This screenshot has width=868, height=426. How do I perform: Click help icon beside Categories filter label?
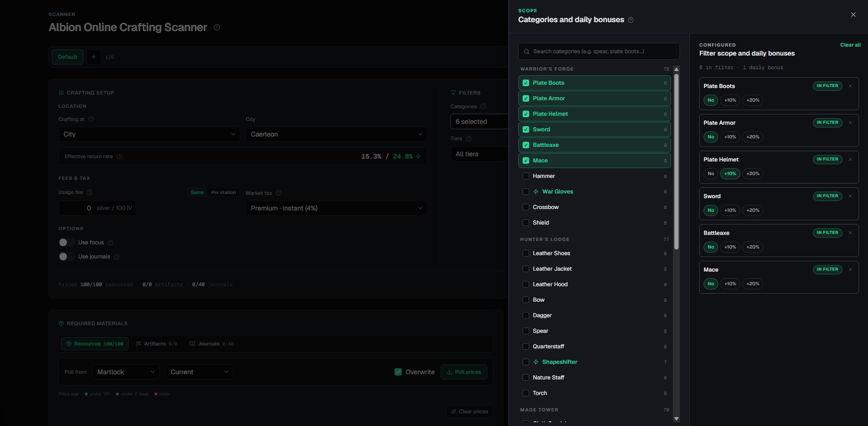(x=483, y=106)
